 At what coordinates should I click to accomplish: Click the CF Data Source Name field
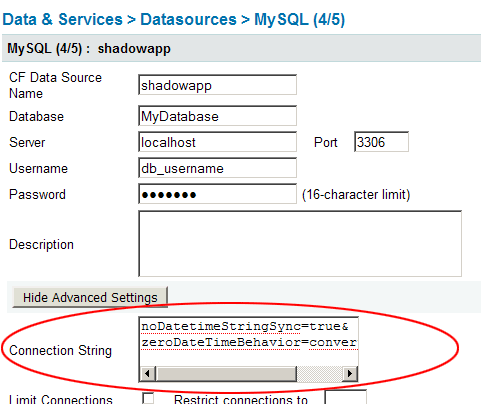pos(217,85)
